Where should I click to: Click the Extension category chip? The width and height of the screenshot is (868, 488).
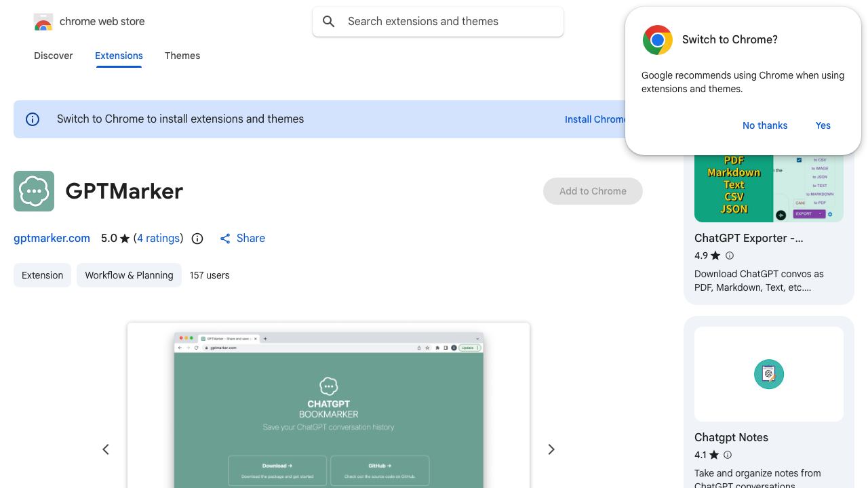tap(42, 275)
